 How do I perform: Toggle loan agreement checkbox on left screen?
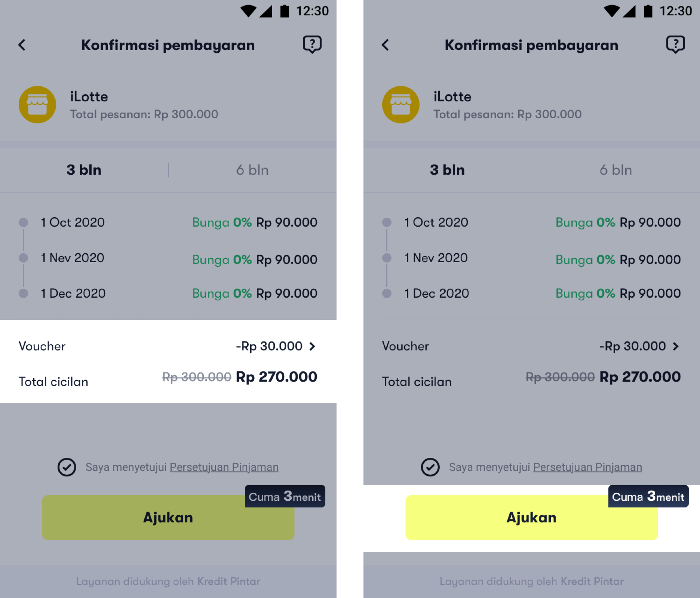[67, 467]
